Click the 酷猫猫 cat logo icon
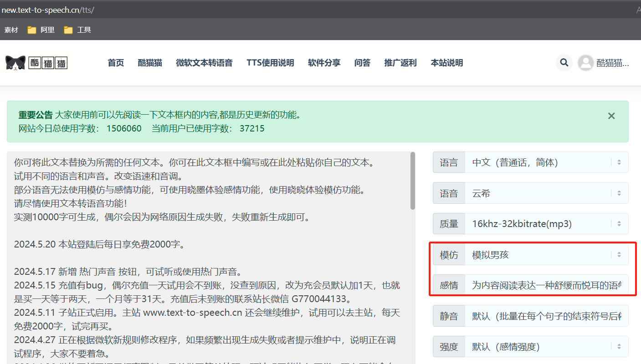This screenshot has height=364, width=641. point(15,63)
